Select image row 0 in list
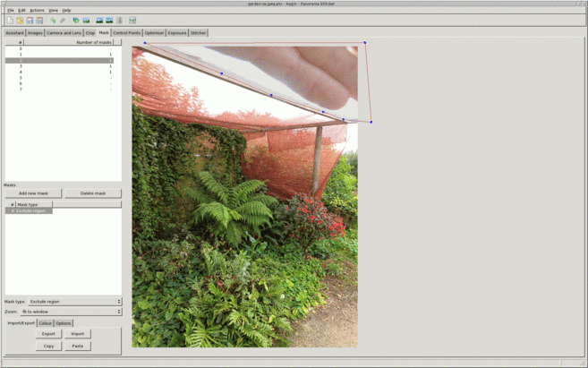 point(59,48)
